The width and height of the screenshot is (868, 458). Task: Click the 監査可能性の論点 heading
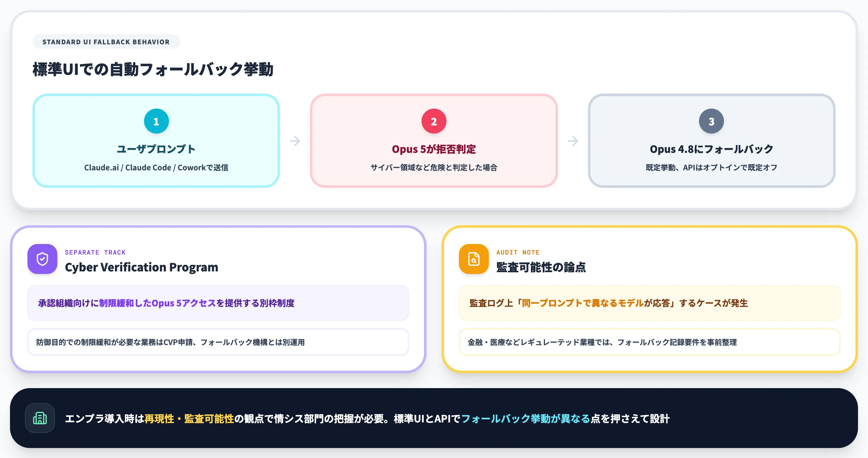541,267
